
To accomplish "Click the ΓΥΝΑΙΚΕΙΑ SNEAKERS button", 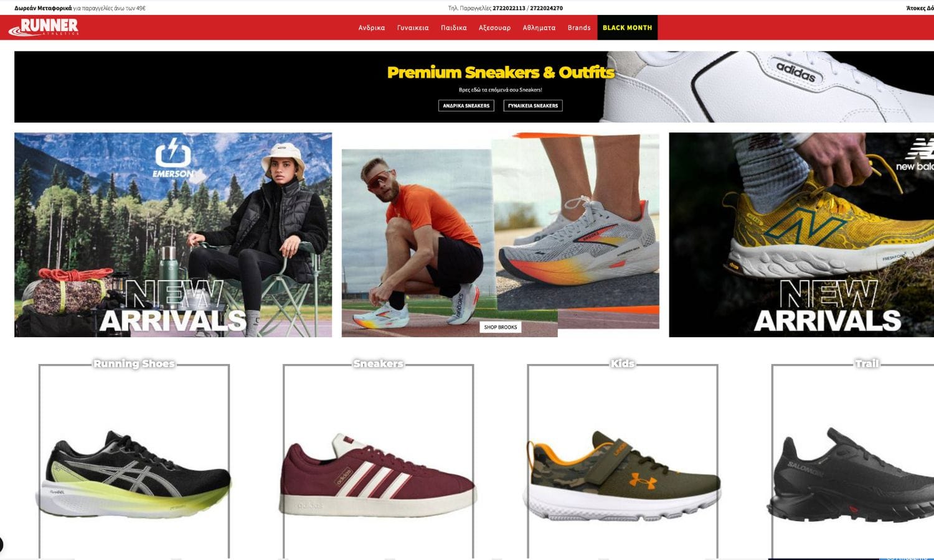I will coord(533,106).
